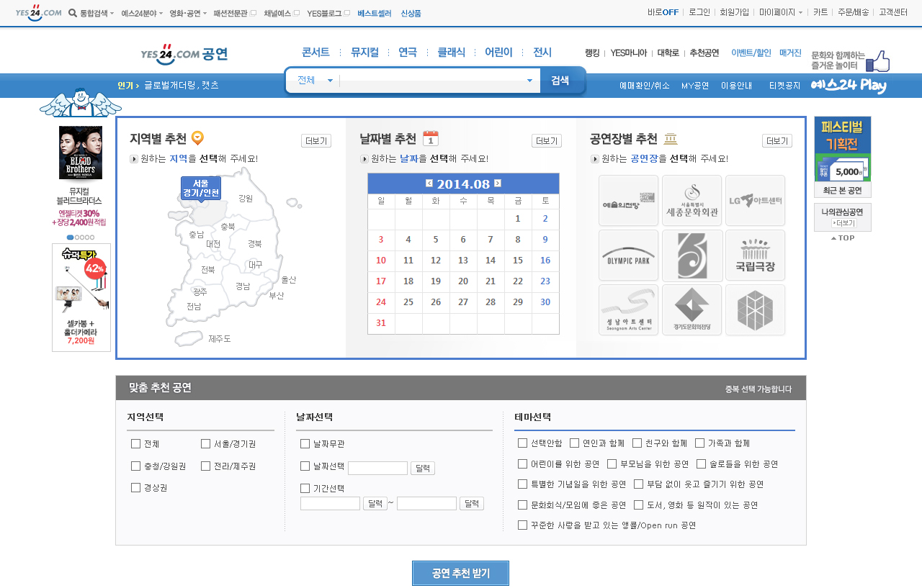Select the Olympic Park venue logo

coord(629,255)
